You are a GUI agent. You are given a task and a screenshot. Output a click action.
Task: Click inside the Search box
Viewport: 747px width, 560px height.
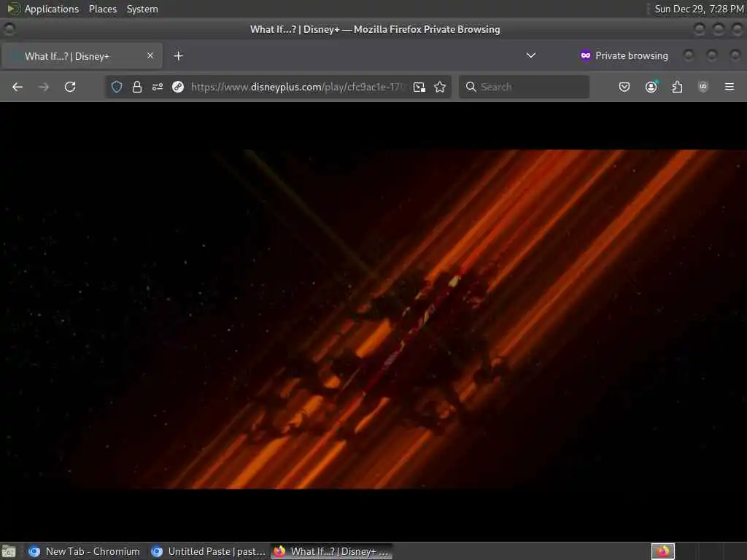coord(524,87)
